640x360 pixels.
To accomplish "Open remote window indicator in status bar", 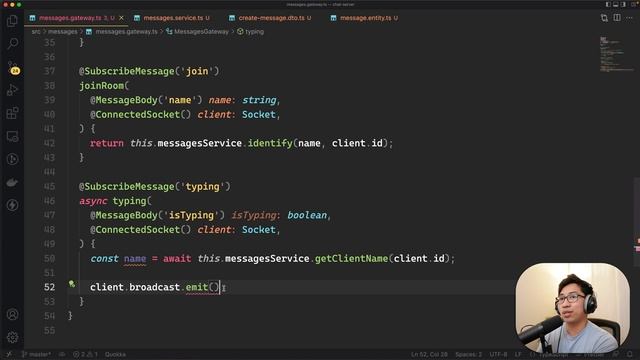I will [x=9, y=355].
